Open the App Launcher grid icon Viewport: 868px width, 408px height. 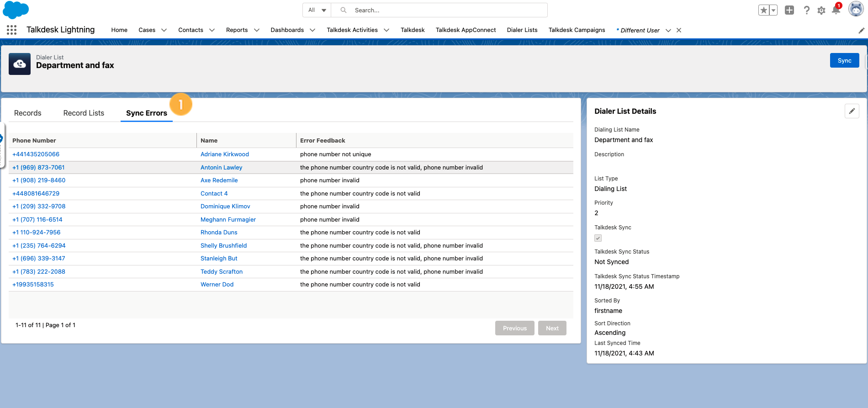click(x=12, y=30)
